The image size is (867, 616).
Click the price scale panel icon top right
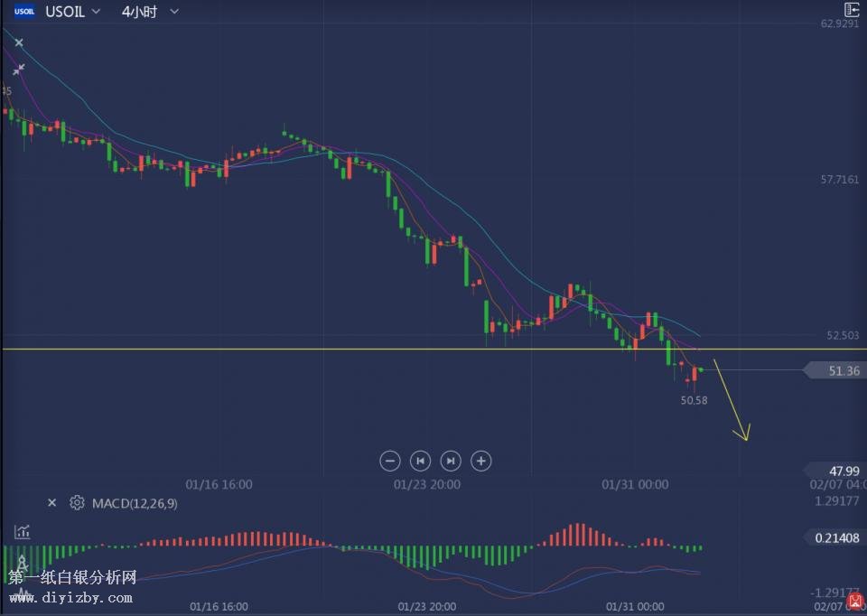(x=851, y=10)
